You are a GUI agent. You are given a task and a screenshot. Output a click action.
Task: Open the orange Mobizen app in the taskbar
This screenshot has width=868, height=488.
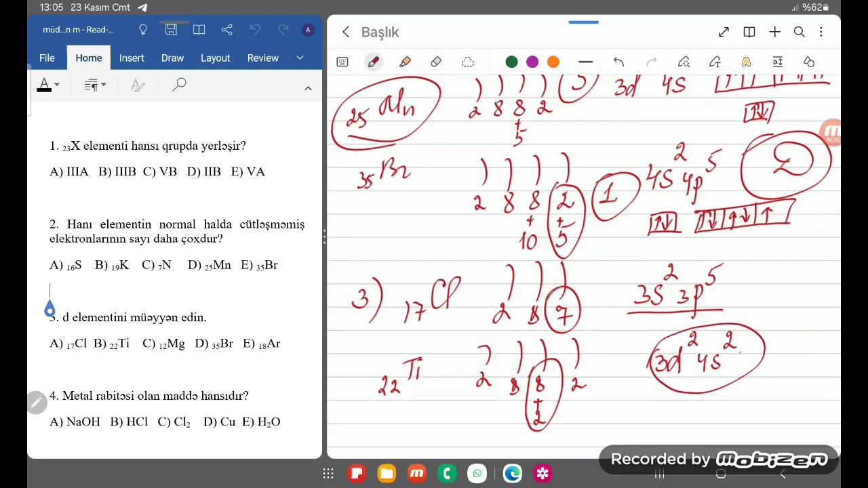click(x=417, y=473)
